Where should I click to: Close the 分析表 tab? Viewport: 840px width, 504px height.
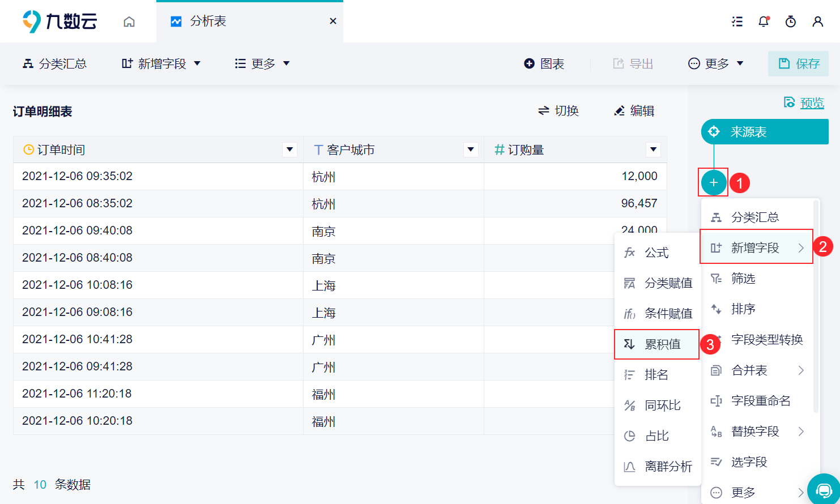click(333, 21)
